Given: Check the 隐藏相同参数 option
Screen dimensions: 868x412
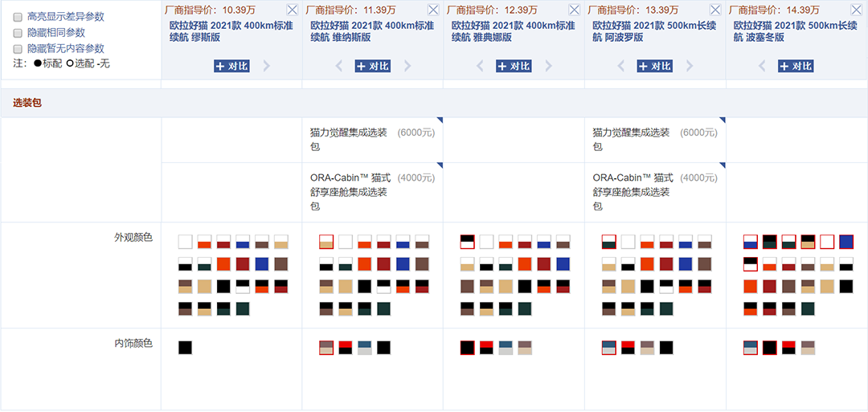Looking at the screenshot, I should (18, 33).
